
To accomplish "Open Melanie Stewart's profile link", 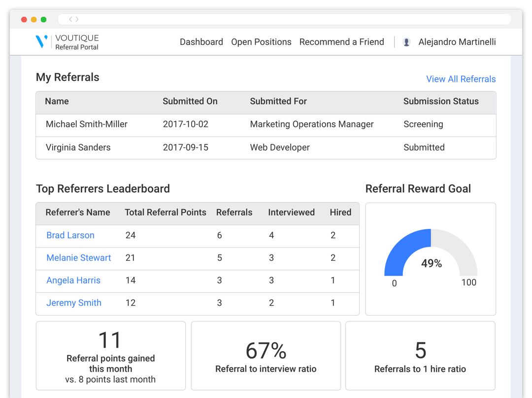I will [x=79, y=258].
